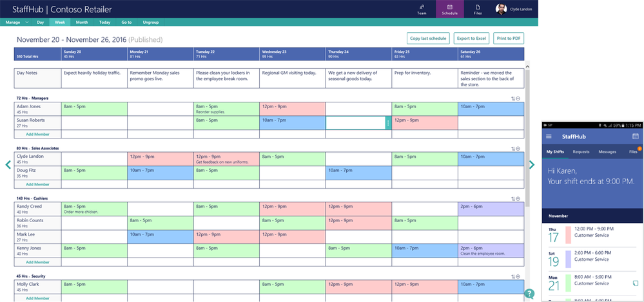Click Sunday day note about holiday traffic
This screenshot has height=302, width=644.
[x=95, y=78]
